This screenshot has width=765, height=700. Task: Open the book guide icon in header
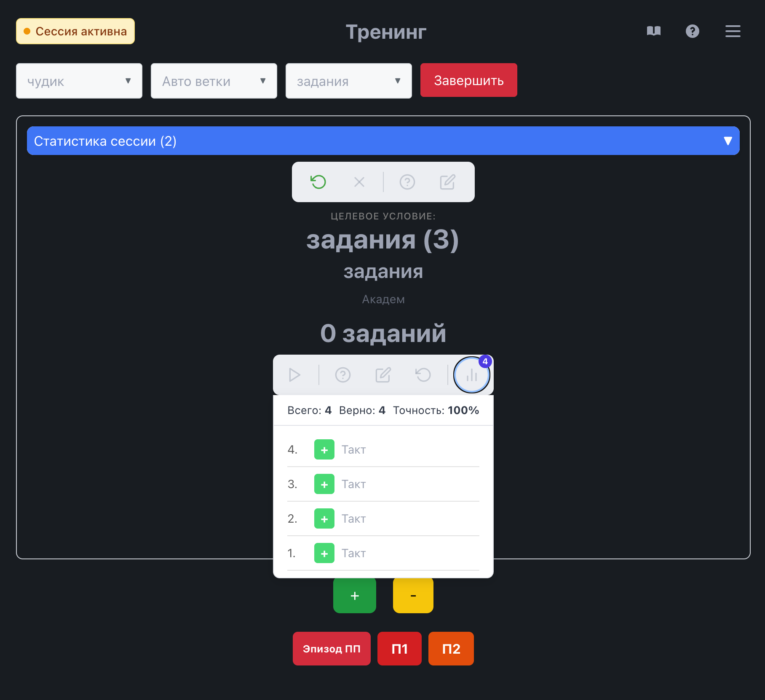coord(653,31)
